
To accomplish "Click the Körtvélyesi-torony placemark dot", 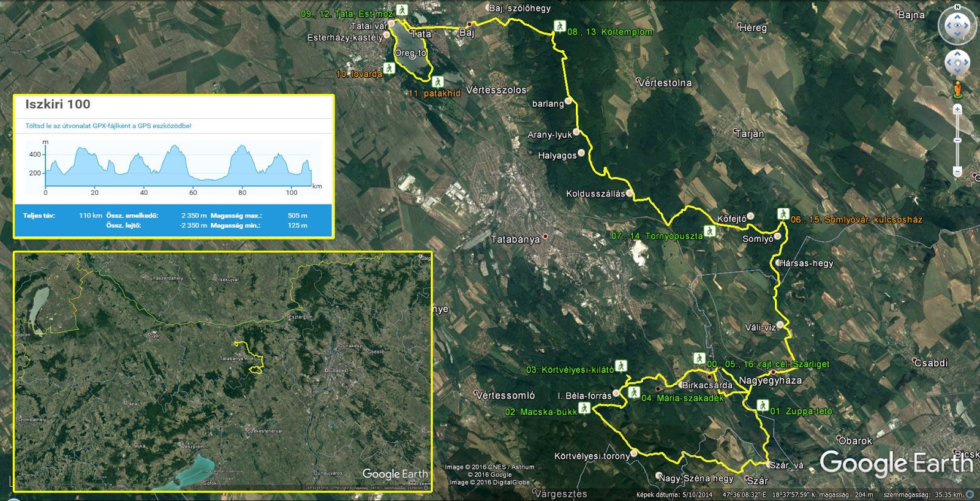I will pyautogui.click(x=634, y=453).
